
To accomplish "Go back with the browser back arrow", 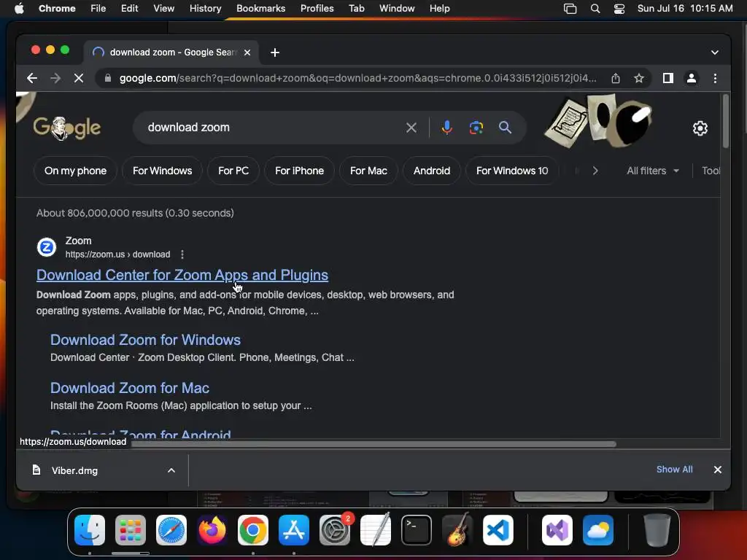I will click(x=32, y=78).
